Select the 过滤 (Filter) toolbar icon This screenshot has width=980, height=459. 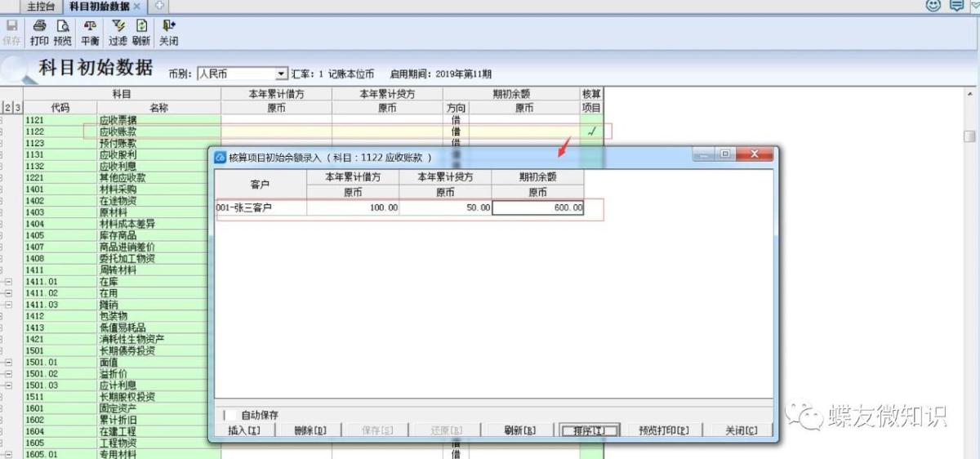[x=118, y=32]
